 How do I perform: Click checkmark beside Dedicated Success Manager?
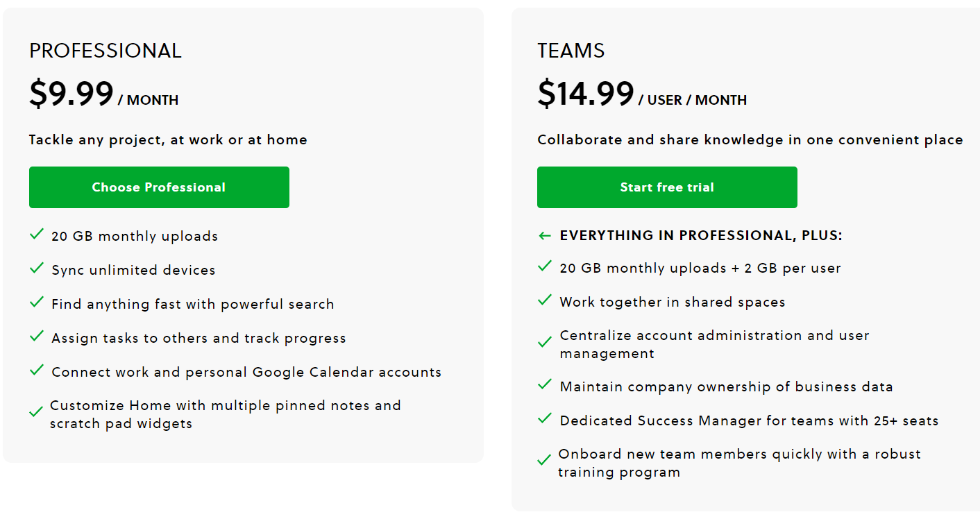545,419
